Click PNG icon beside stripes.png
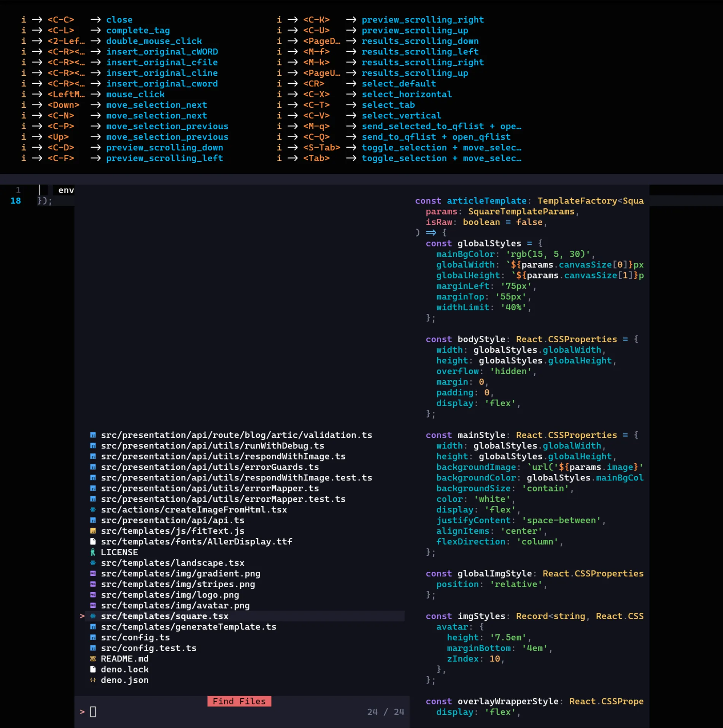Viewport: 723px width, 728px height. click(93, 584)
